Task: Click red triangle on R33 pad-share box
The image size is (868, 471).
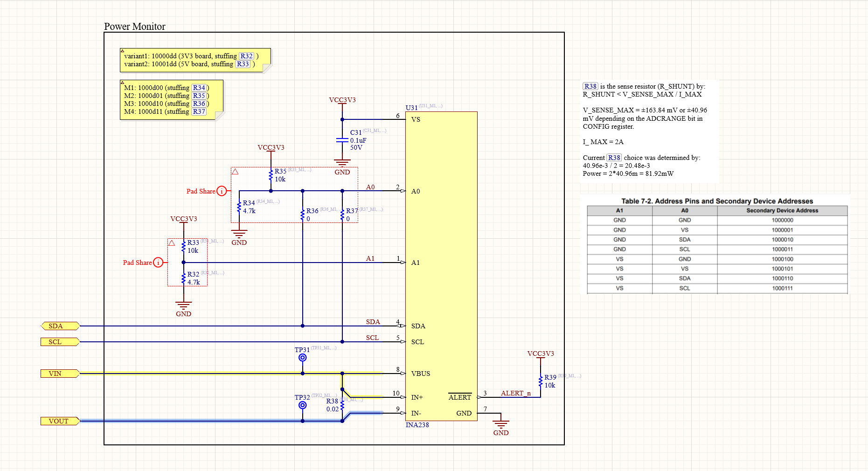Action: [x=172, y=243]
